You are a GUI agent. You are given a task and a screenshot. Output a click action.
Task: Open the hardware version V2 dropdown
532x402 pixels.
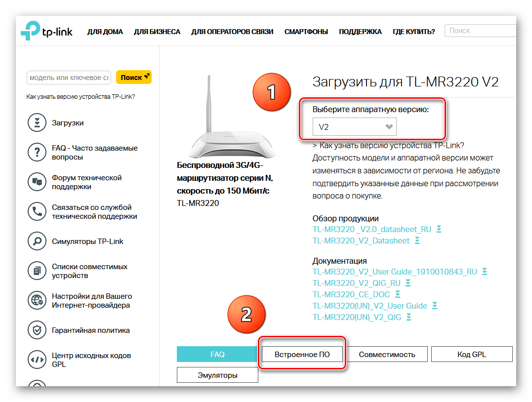click(354, 126)
